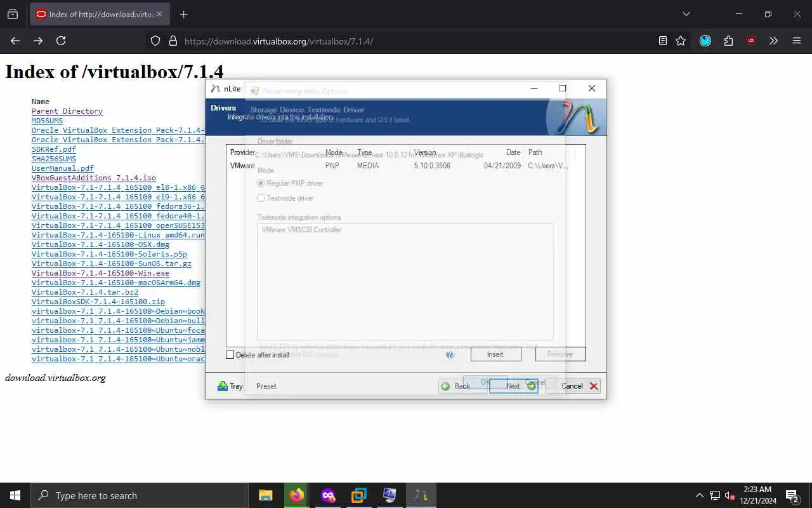Click the nLite taskbar icon
The width and height of the screenshot is (812, 508).
point(421,495)
